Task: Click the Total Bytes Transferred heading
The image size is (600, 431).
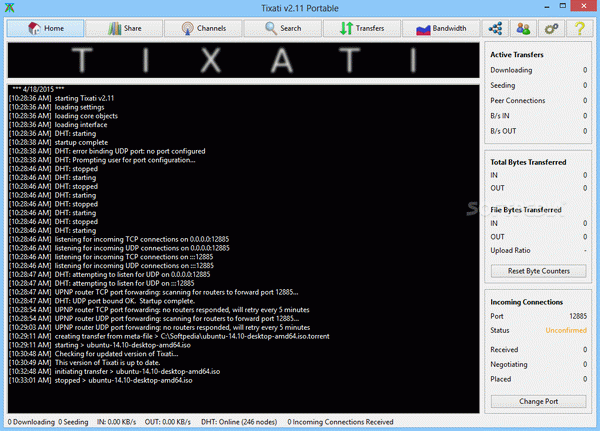Action: click(x=528, y=162)
